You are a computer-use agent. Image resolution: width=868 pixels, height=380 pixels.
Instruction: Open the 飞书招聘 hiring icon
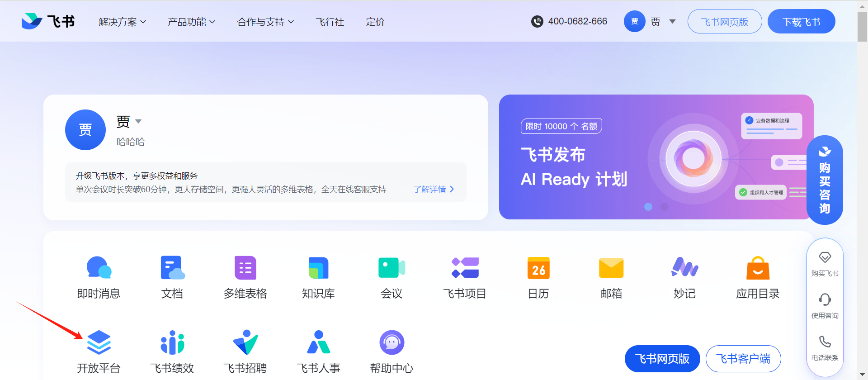coord(245,342)
